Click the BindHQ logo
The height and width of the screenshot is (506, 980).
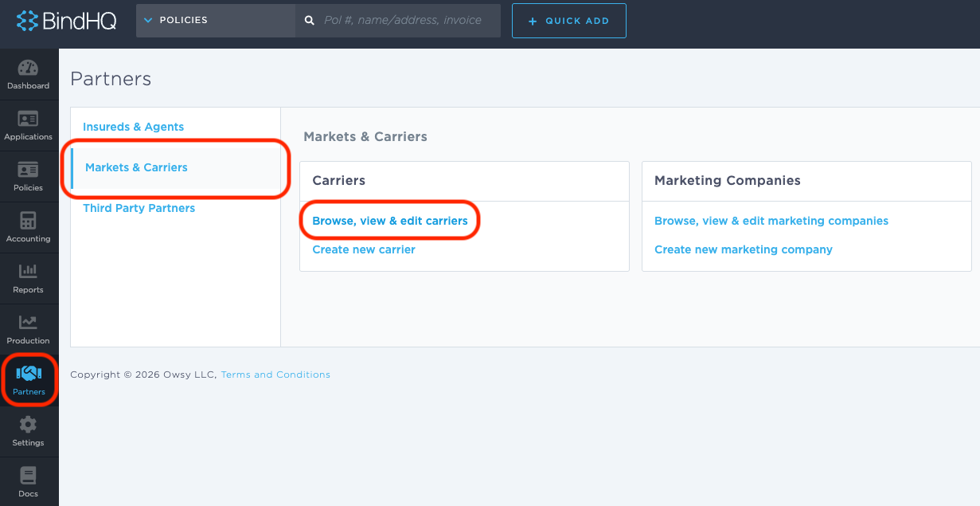point(67,20)
